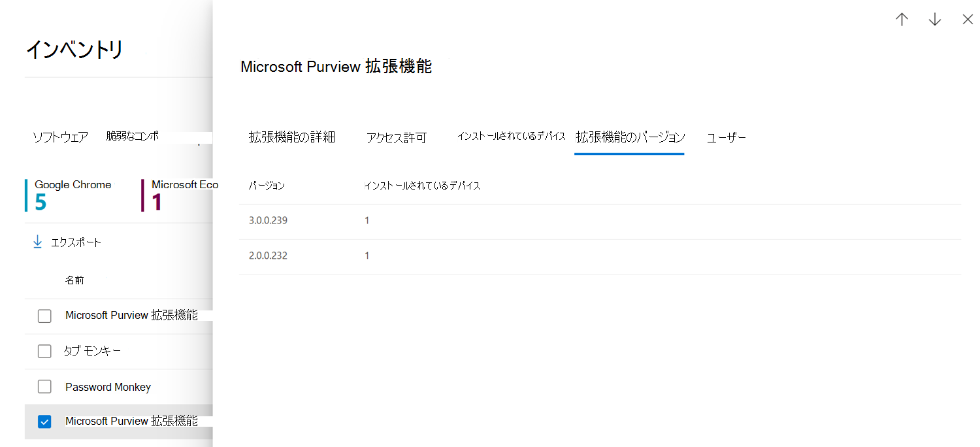The image size is (980, 447).
Task: Open the ソフトウェア inventory tab
Action: pyautogui.click(x=61, y=137)
